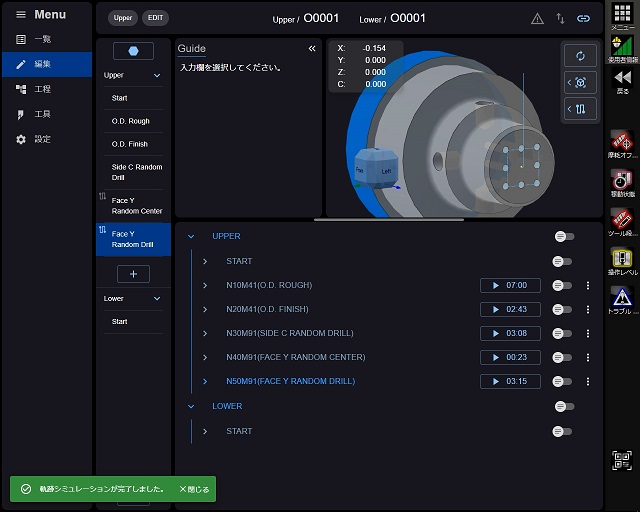Select the O.D. Finish process
Viewport: 640px width, 512px height.
point(133,144)
